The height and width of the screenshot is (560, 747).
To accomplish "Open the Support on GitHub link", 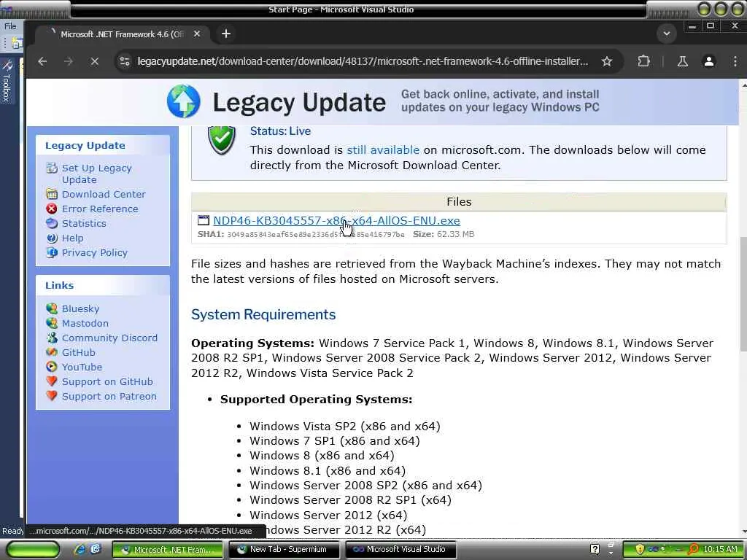I will pyautogui.click(x=108, y=382).
